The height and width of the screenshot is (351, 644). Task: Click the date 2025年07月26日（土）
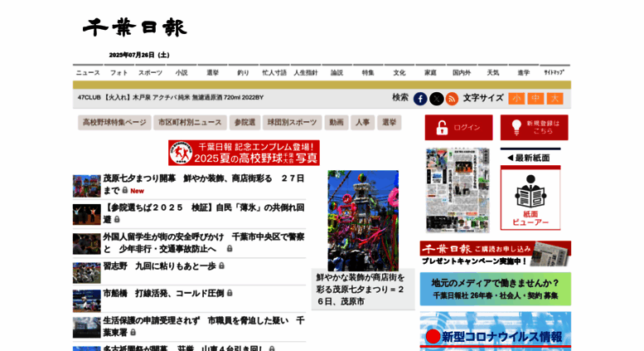tap(139, 55)
